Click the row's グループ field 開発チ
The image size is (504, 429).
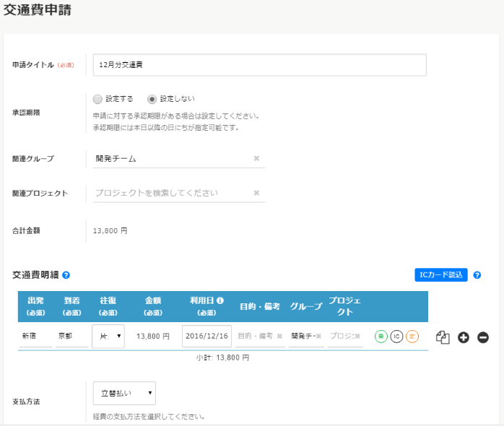306,336
